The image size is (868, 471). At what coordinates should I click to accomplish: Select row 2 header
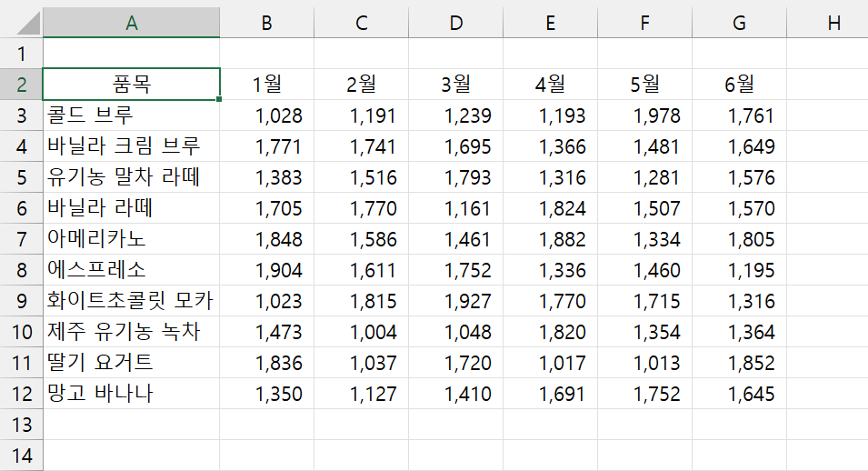pyautogui.click(x=22, y=85)
